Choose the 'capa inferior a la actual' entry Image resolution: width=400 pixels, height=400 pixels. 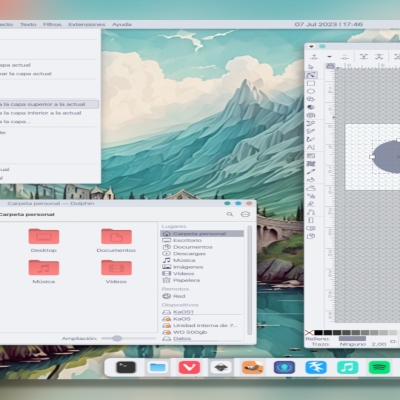[x=49, y=113]
